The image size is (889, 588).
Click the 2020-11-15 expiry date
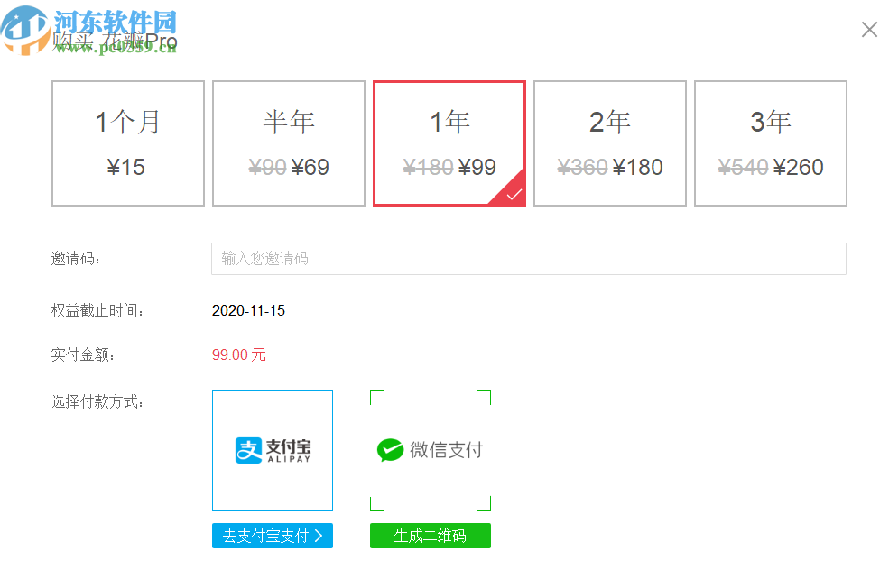(248, 310)
